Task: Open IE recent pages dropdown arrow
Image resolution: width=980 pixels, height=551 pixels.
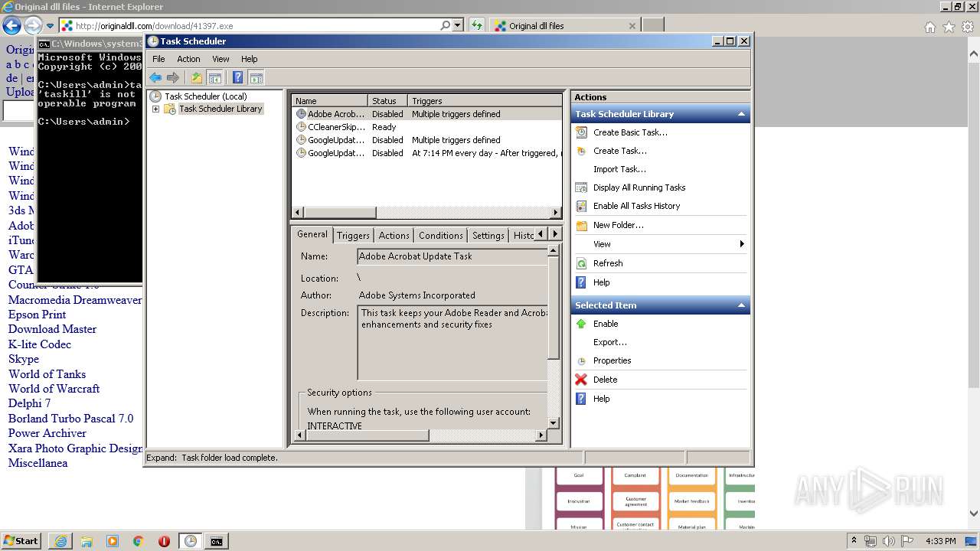Action: pyautogui.click(x=51, y=26)
